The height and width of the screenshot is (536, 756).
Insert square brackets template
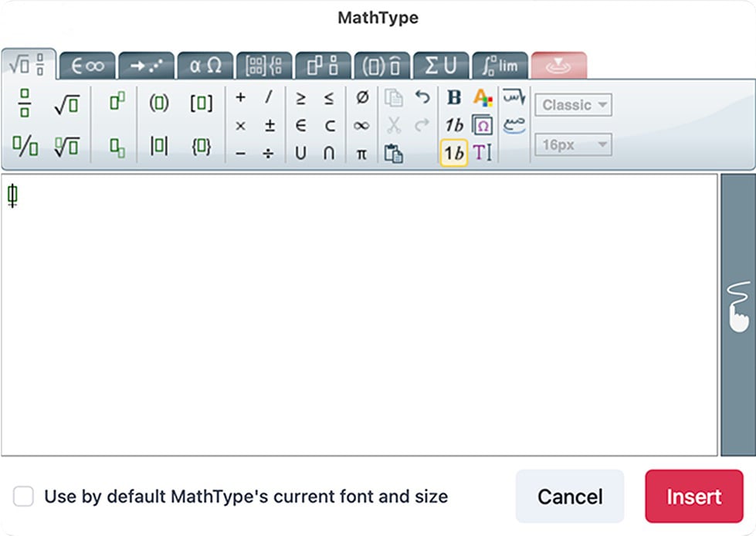[201, 103]
